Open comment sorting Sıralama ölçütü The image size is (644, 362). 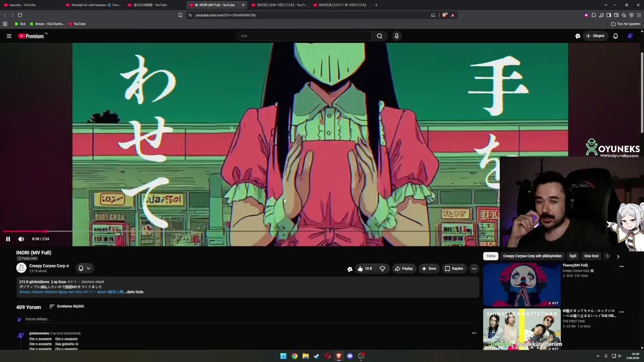[66, 306]
